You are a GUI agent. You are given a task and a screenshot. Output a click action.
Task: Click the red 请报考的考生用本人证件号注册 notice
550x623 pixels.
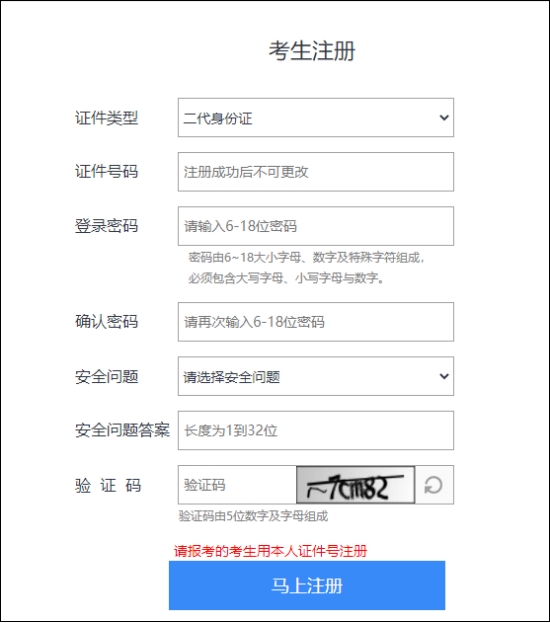coord(271,551)
